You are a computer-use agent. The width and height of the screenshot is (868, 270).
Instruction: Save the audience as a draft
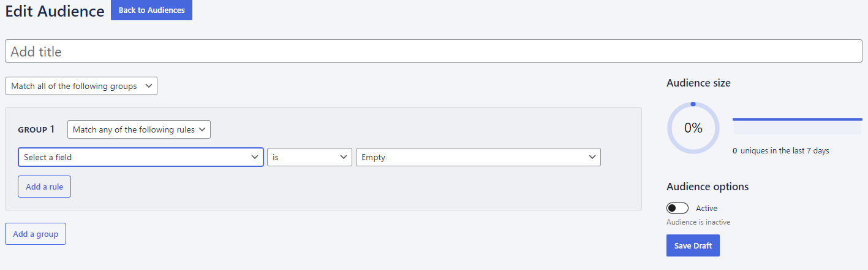point(693,245)
